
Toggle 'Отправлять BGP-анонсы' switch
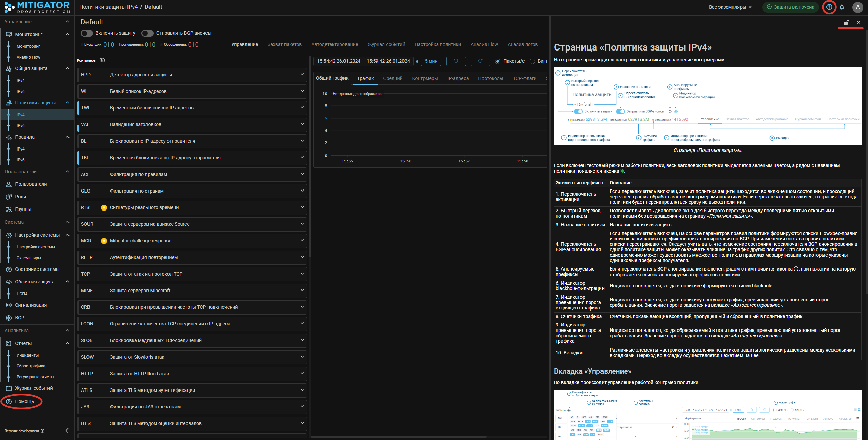coord(147,33)
